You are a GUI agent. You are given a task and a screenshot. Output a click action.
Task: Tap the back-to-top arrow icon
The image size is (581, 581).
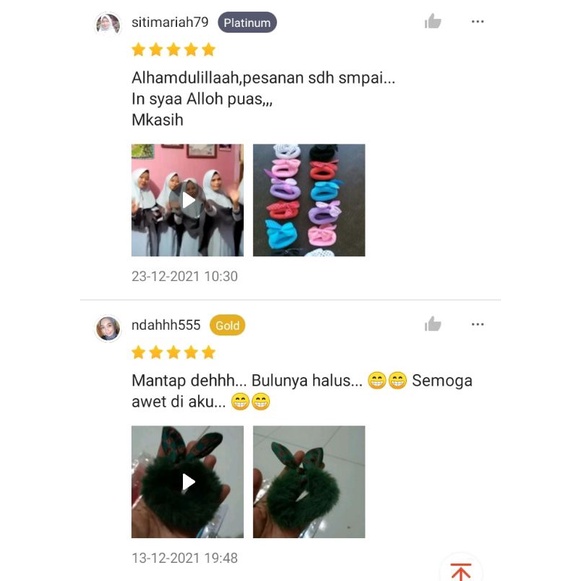pos(461,571)
